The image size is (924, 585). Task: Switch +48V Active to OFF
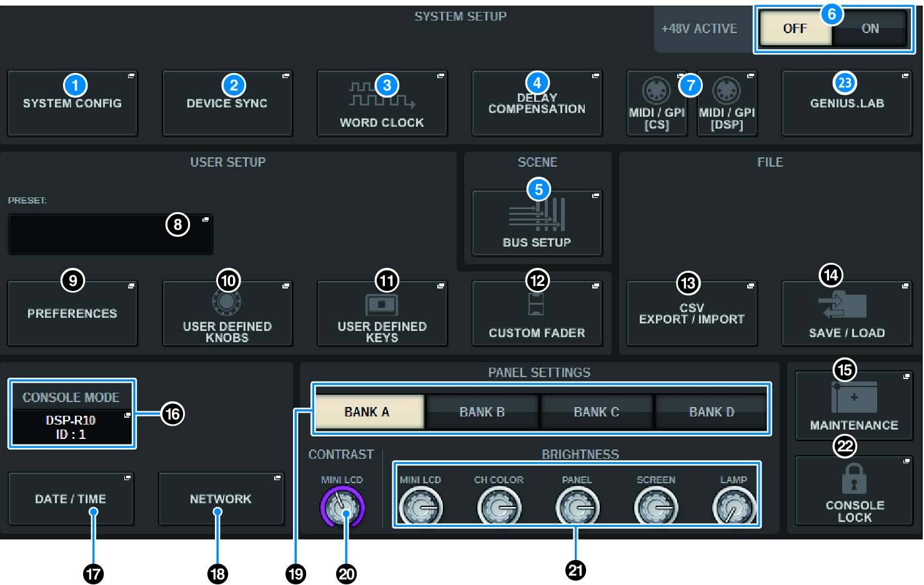795,29
